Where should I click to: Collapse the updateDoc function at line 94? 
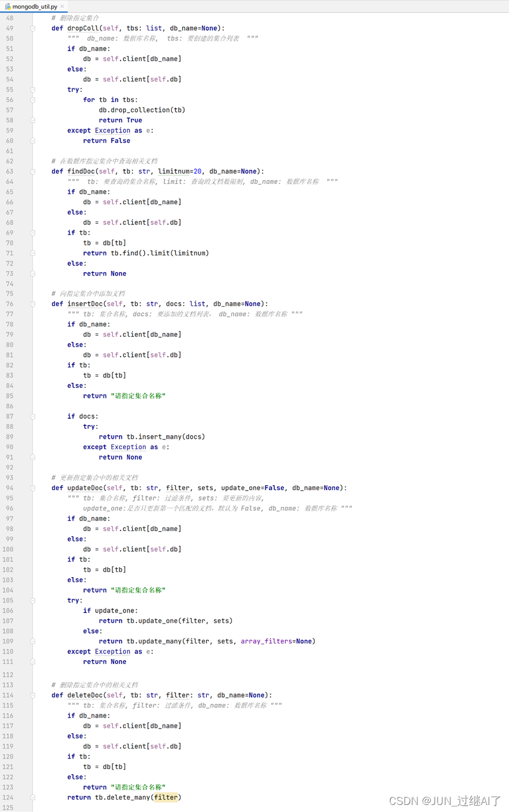pos(33,488)
